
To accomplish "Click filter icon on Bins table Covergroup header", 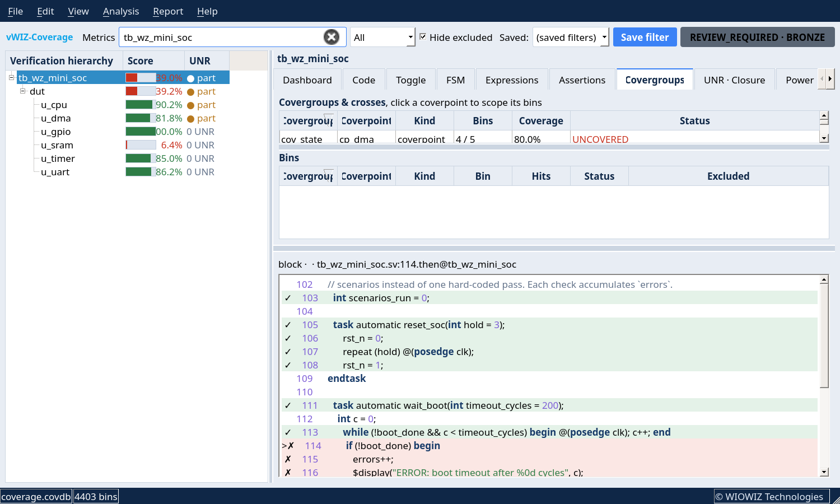I will 329,176.
